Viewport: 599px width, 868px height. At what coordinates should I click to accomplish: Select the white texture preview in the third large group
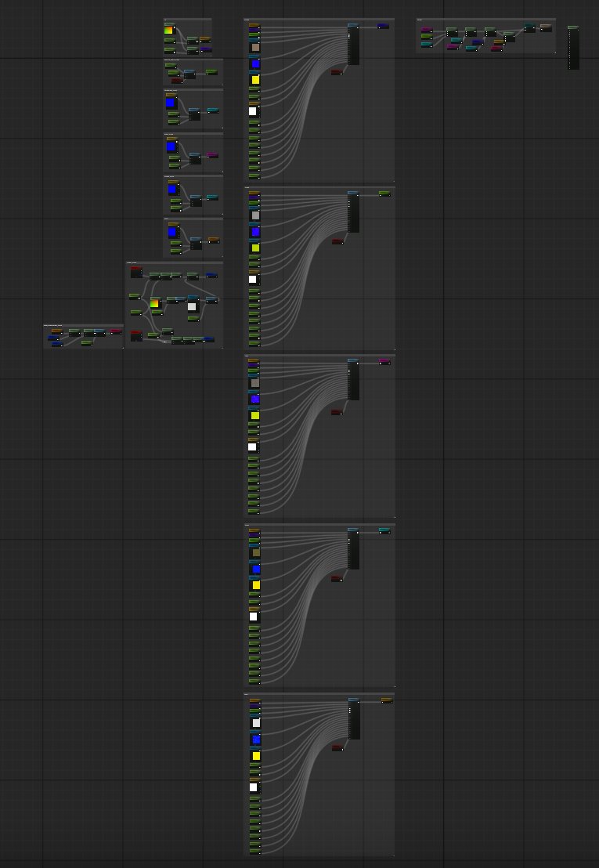click(253, 447)
